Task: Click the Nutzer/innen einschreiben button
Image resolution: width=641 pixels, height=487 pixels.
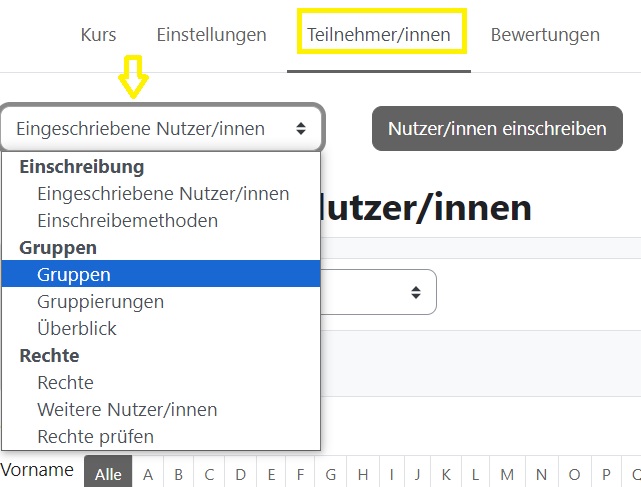Action: pyautogui.click(x=497, y=128)
